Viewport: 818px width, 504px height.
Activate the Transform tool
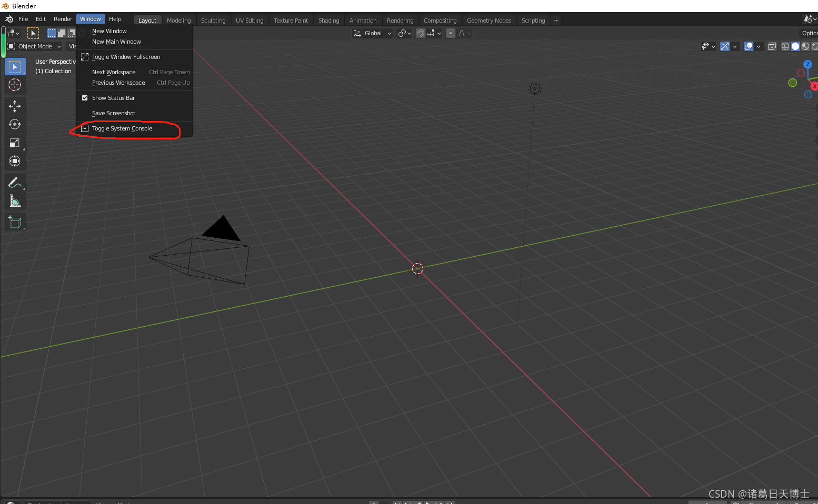15,161
